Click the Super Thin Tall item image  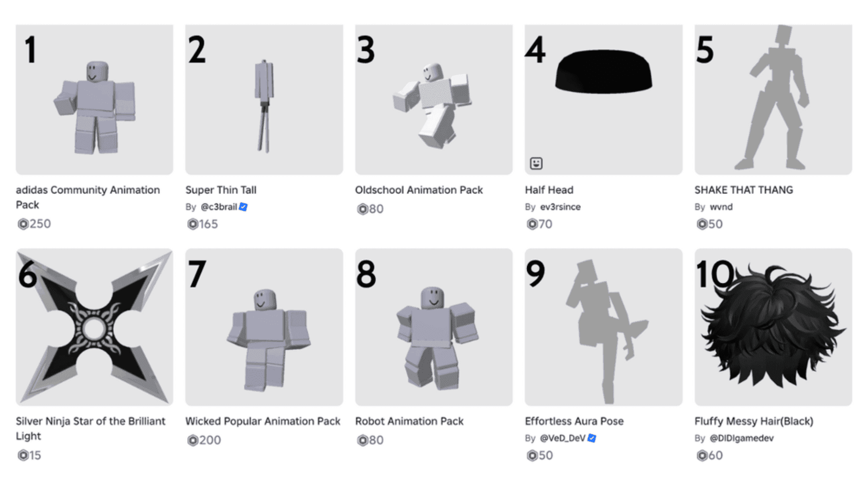(264, 100)
